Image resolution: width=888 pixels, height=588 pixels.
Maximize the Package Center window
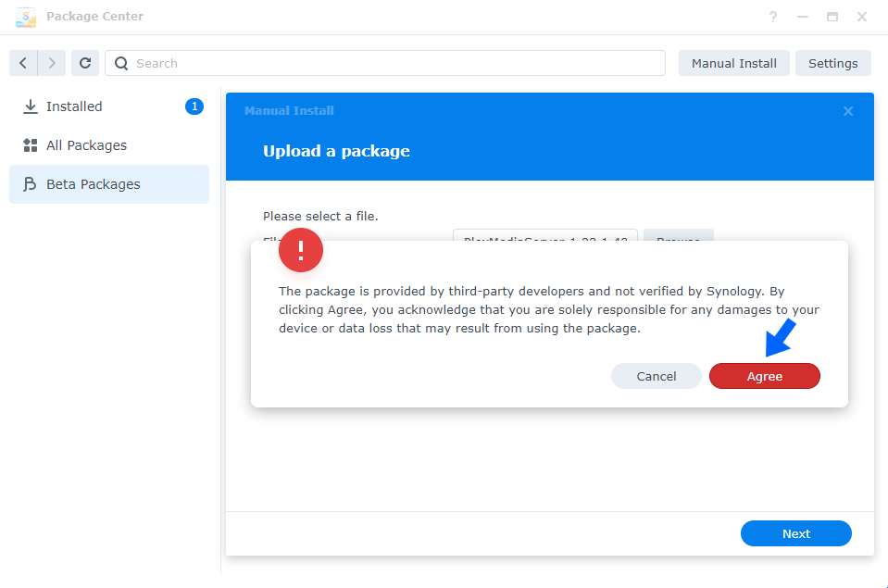click(x=832, y=17)
